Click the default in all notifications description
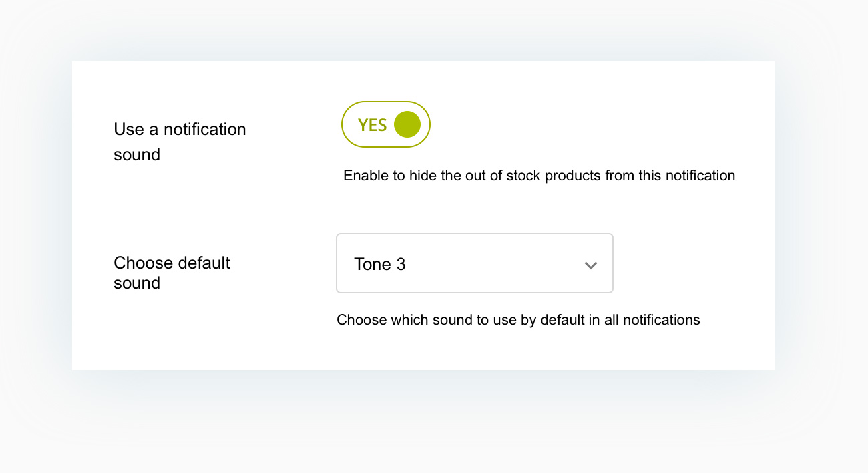This screenshot has height=473, width=868. point(518,320)
